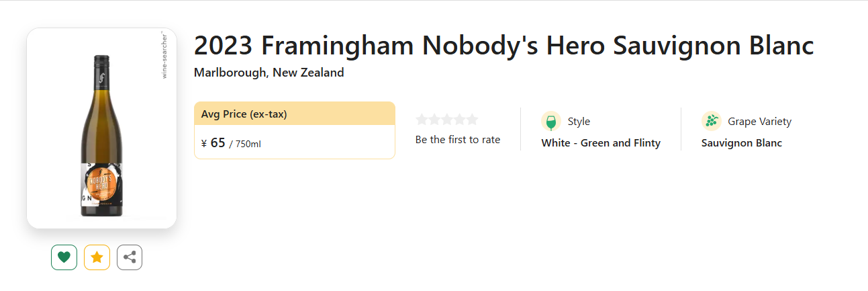Open the "White - Green and Flinty" style link

(x=601, y=143)
